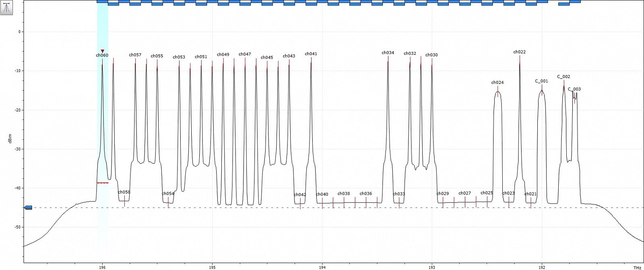Select the ch034 peak label
The image size is (644, 270).
tap(388, 53)
